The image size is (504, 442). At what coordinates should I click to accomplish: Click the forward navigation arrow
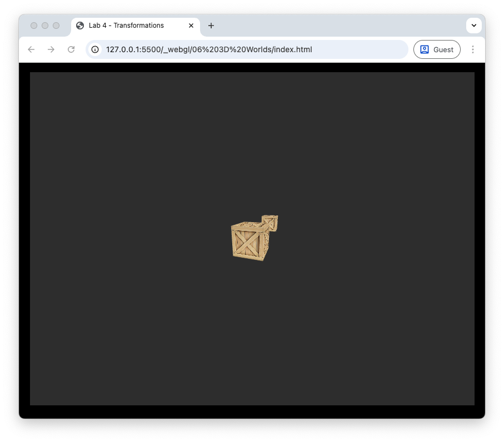coord(51,49)
